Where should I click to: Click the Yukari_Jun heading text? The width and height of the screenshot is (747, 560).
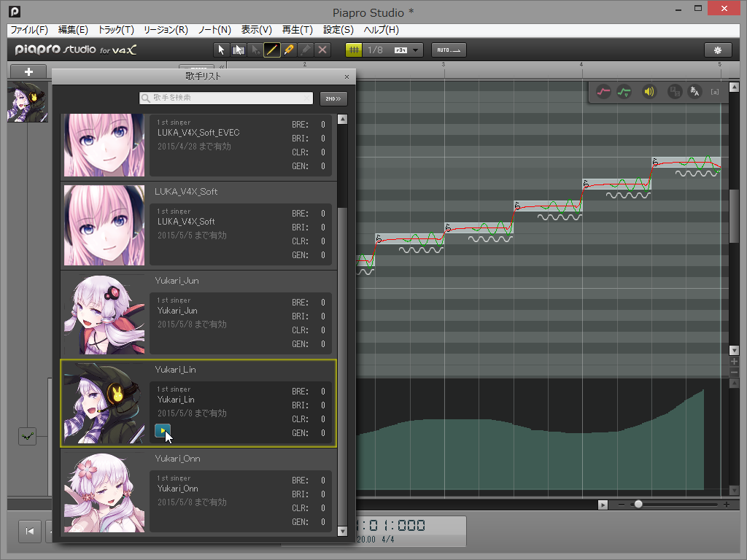pyautogui.click(x=177, y=281)
